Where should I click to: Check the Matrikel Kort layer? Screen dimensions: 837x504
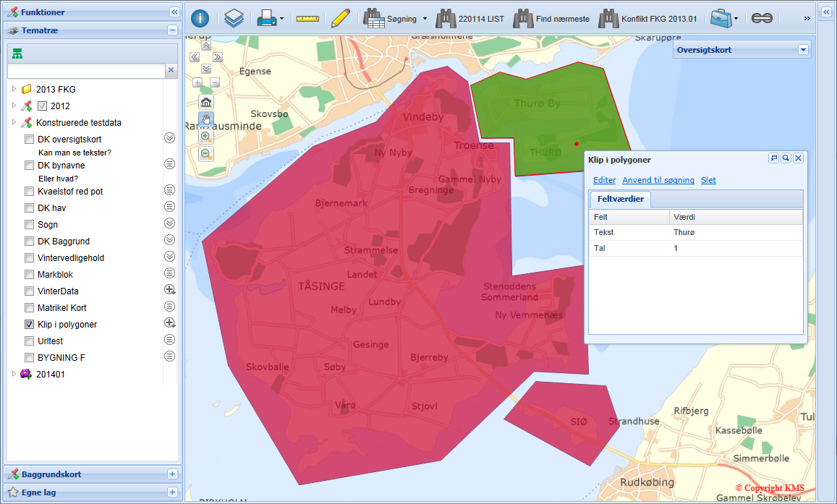point(30,308)
